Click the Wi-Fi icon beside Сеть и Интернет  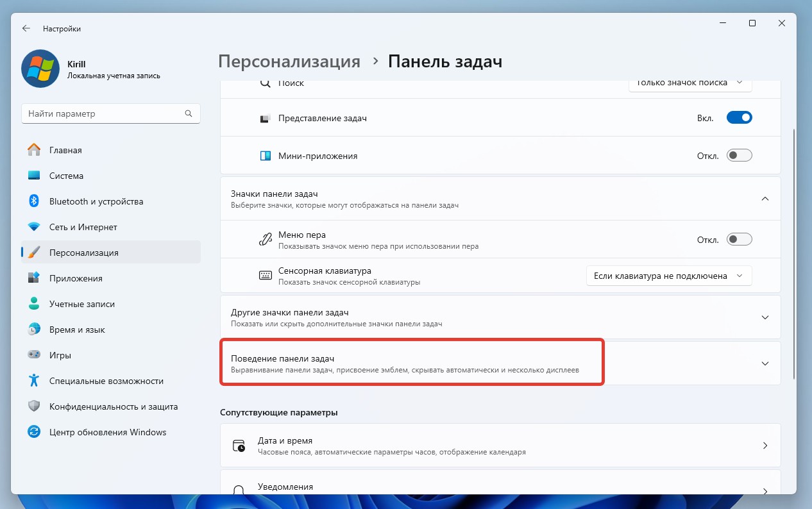35,227
